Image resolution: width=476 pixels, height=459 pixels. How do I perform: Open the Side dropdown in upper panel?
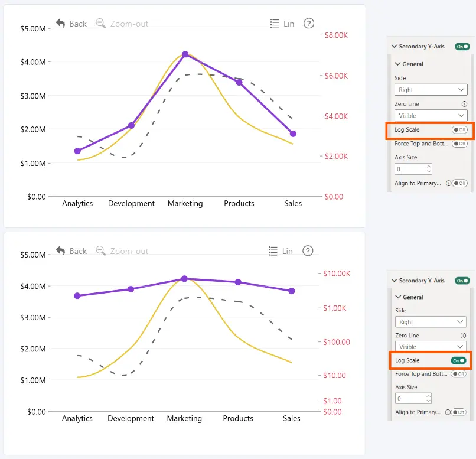pos(431,90)
